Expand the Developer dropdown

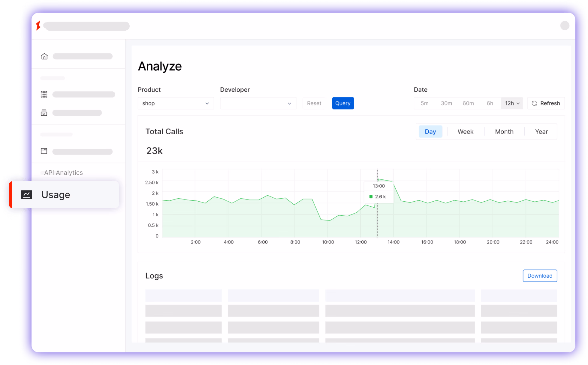258,103
